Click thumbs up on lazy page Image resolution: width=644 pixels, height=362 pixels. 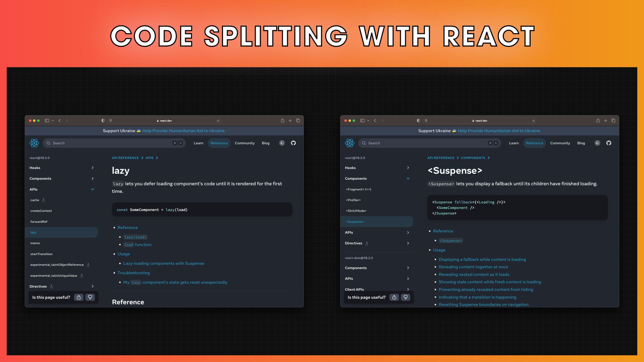(79, 297)
